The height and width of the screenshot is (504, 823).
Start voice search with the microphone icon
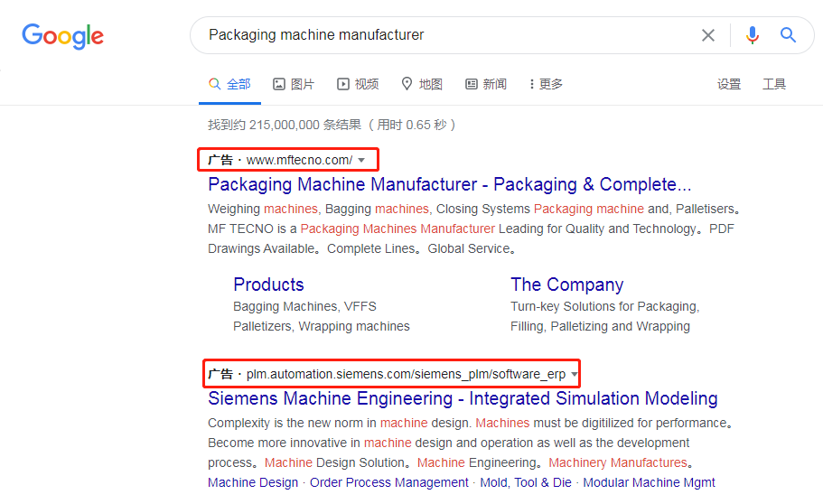[753, 35]
